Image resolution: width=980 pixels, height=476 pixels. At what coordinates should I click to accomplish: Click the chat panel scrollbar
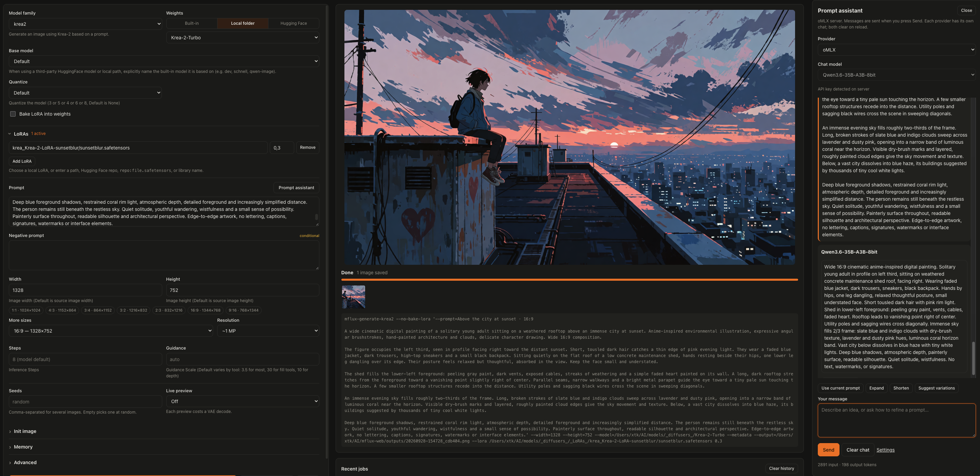coord(974,357)
